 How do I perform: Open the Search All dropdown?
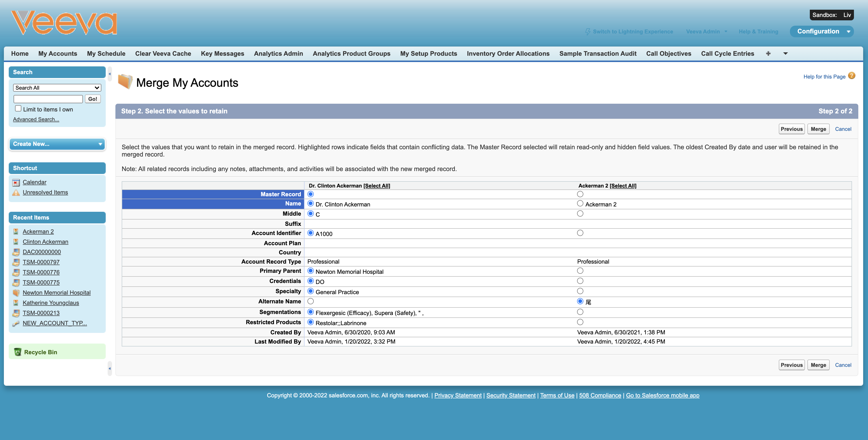pos(57,88)
